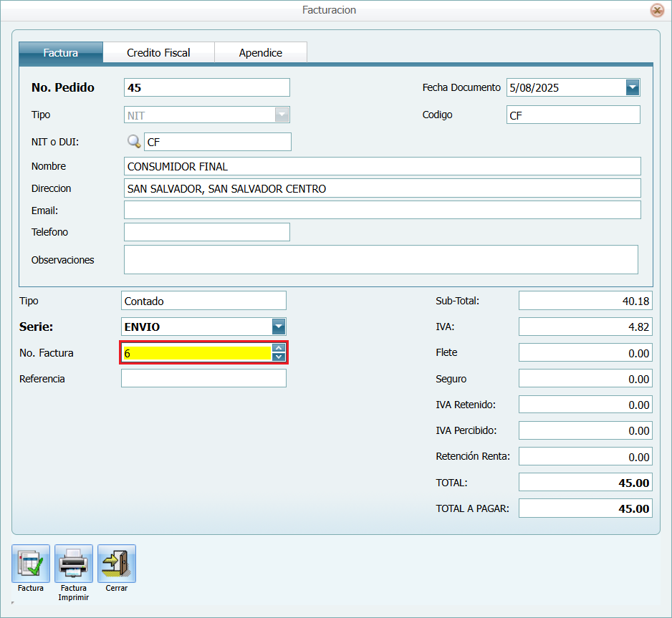Increase No. Factura with up arrow
672x618 pixels.
click(279, 348)
